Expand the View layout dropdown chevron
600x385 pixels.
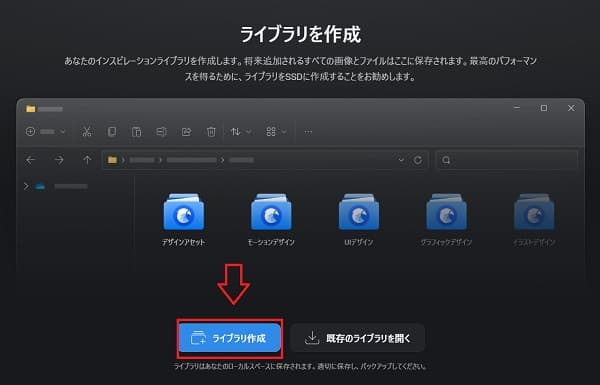tap(284, 132)
